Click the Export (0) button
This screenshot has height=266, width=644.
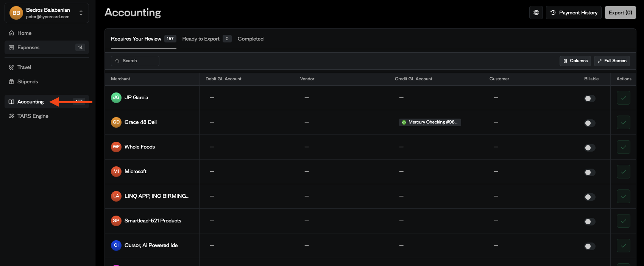(620, 13)
